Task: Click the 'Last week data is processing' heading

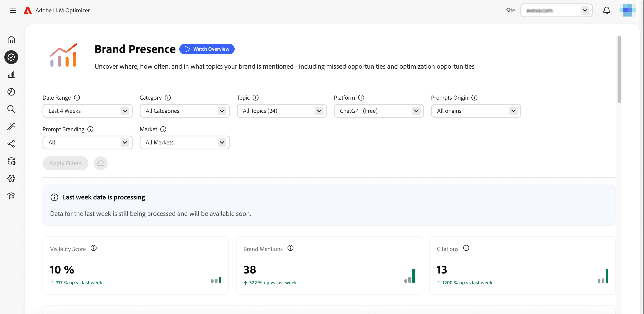Action: pos(103,197)
